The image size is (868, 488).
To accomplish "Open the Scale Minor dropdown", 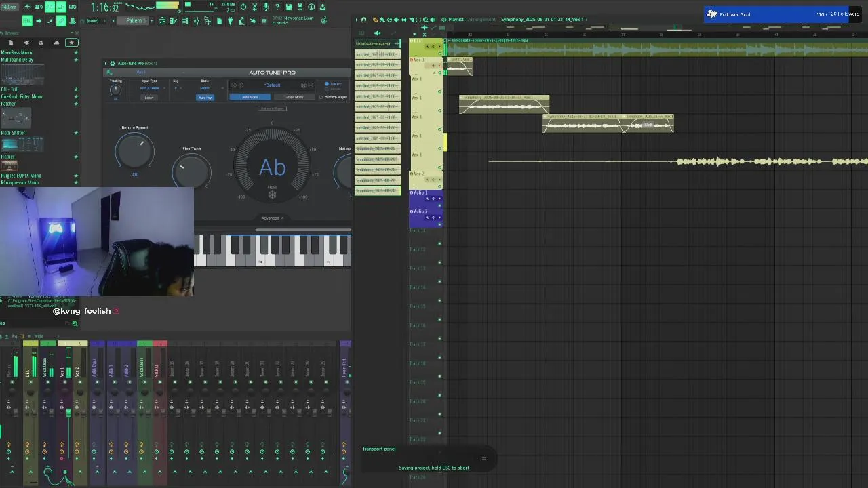I will click(209, 88).
